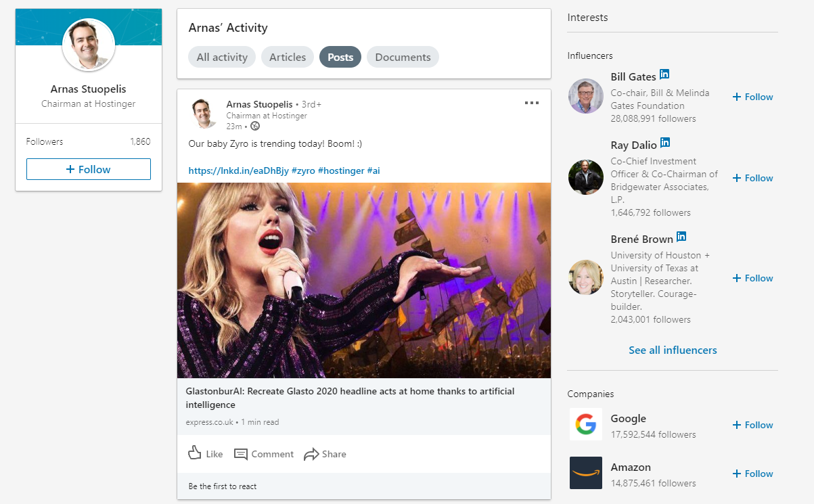Open Brené Brown name link
Image resolution: width=814 pixels, height=504 pixels.
coord(642,239)
